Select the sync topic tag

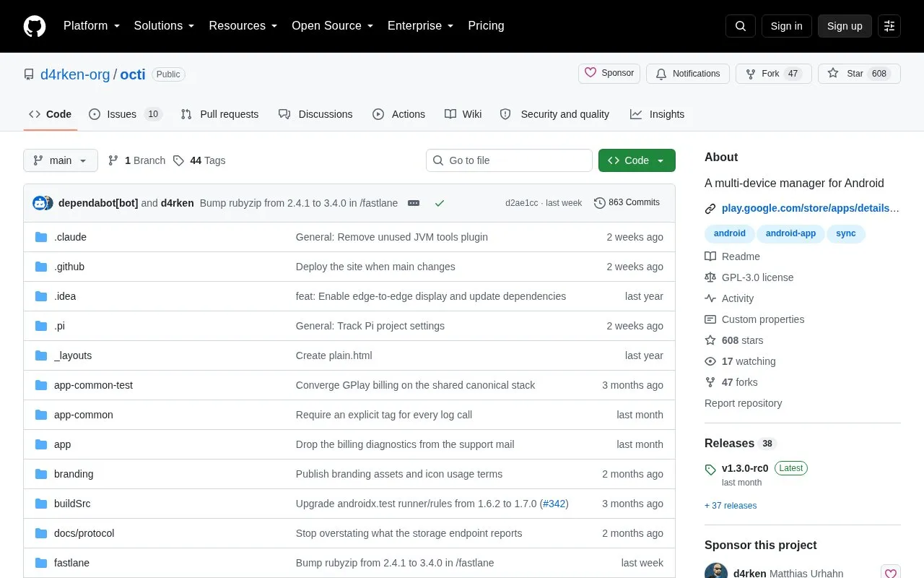846,233
